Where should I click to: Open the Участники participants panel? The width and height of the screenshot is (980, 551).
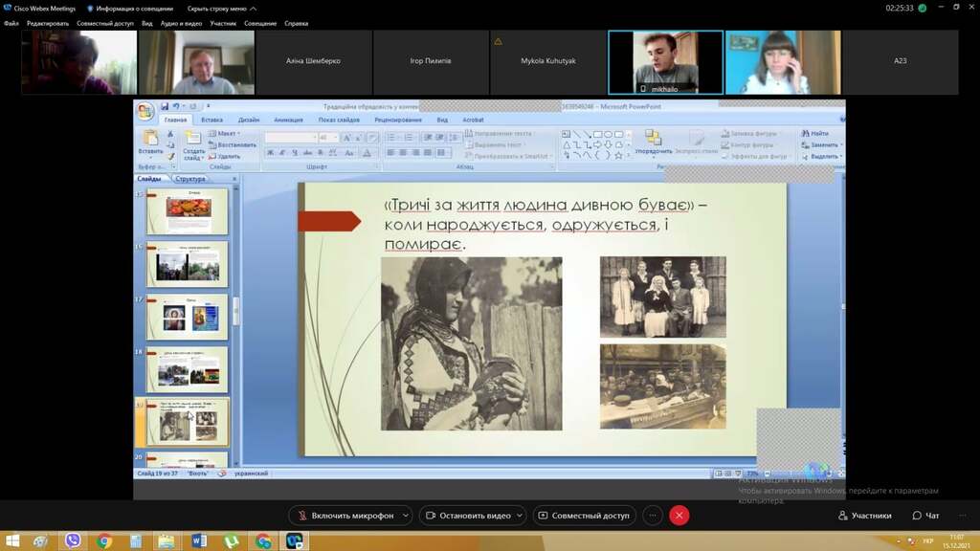click(864, 516)
